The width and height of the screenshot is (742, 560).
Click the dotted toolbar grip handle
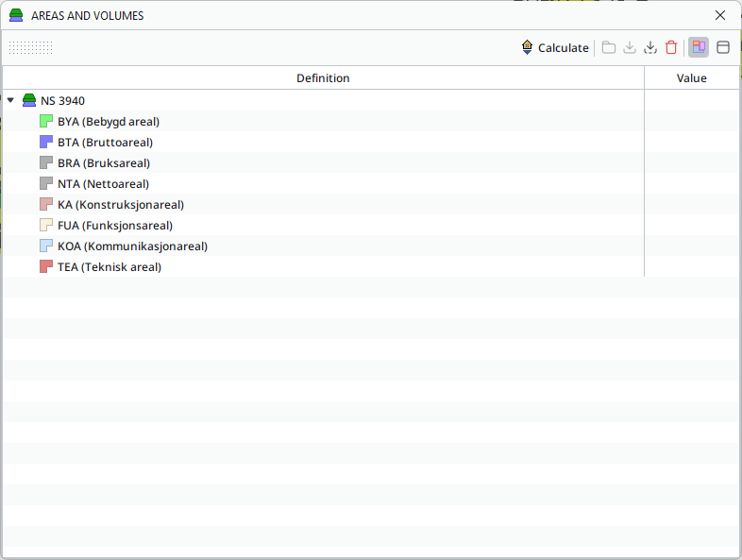pos(31,47)
